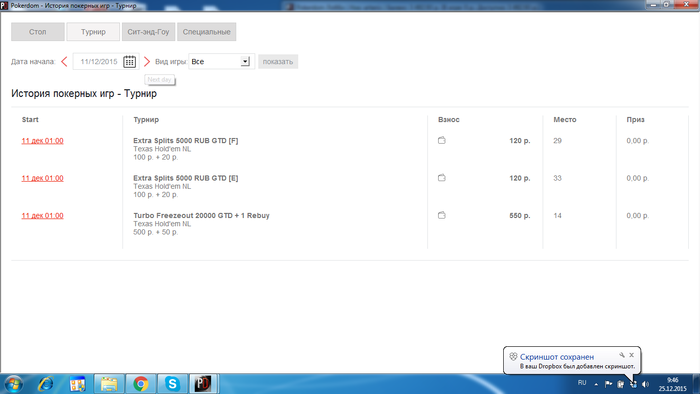The image size is (700, 394).
Task: Open the calendar date picker icon
Action: click(x=129, y=62)
